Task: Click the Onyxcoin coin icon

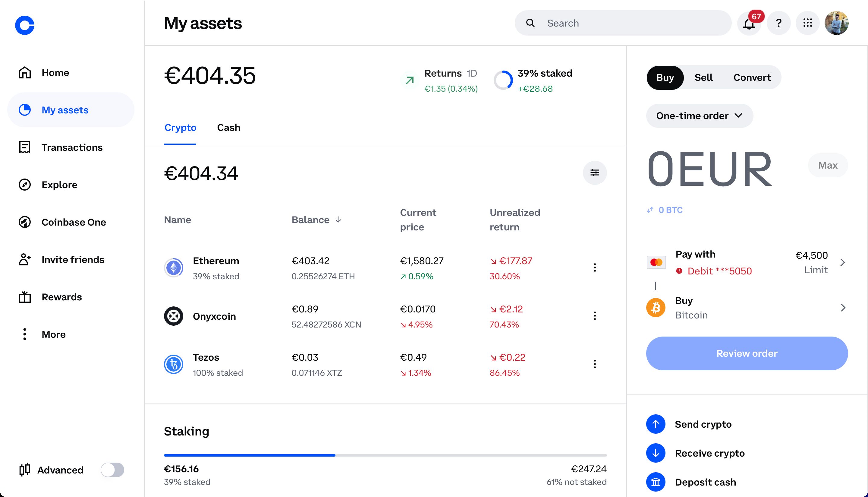Action: click(174, 316)
